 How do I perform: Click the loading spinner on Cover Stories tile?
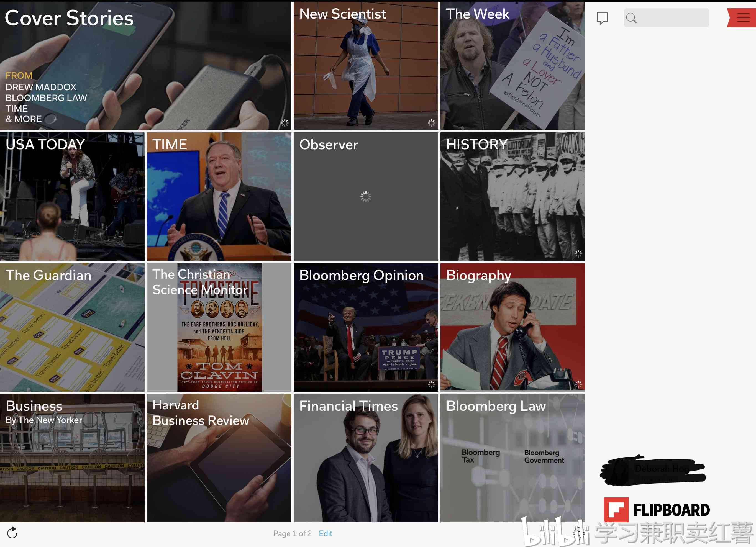coord(283,122)
